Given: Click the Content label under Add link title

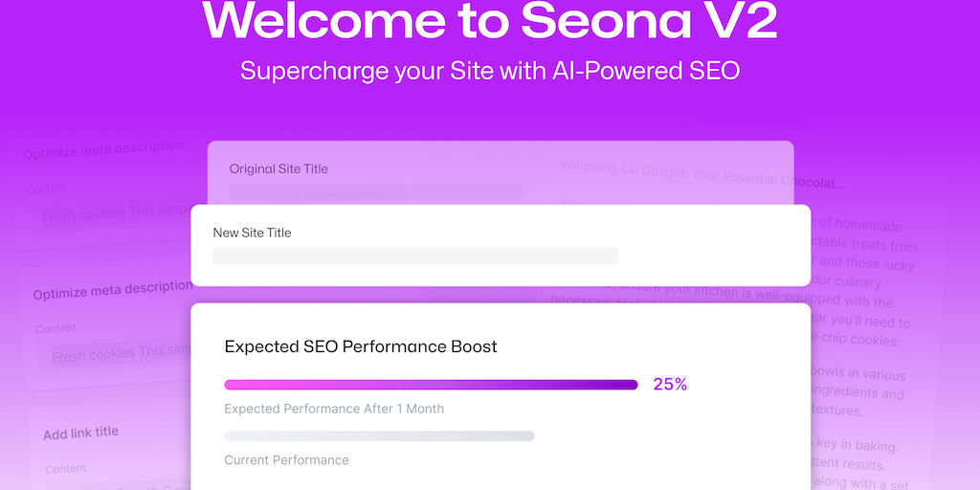Looking at the screenshot, I should [66, 469].
